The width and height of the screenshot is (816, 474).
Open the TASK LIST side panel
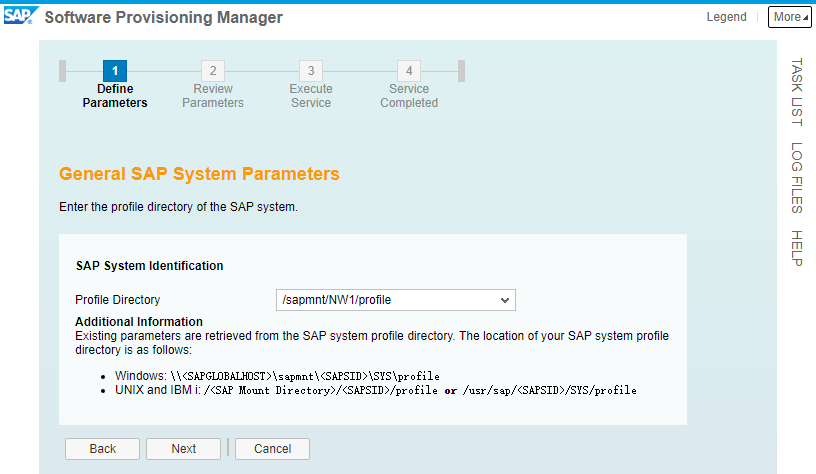pos(796,92)
